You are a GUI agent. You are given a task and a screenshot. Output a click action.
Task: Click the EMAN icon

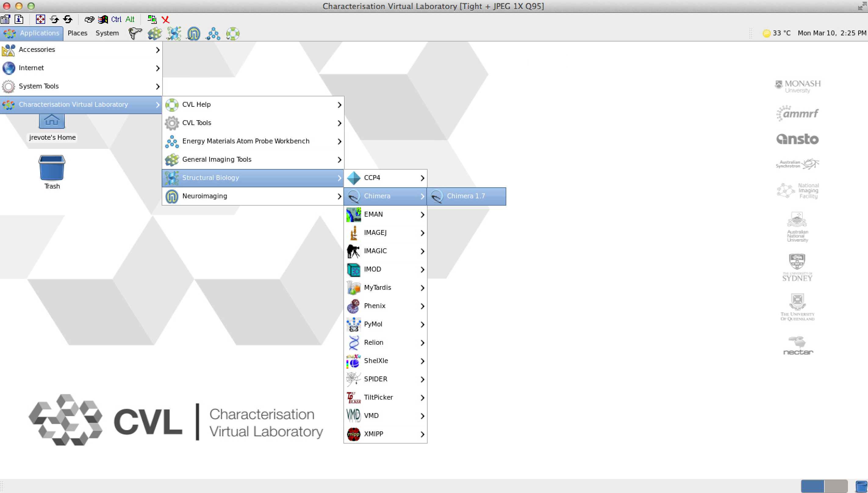[x=353, y=215]
